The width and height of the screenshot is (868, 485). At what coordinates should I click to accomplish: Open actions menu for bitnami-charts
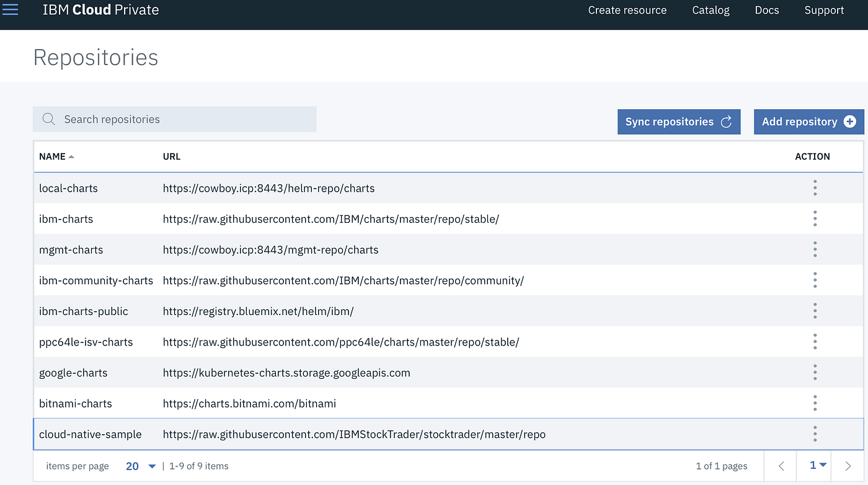(x=815, y=403)
